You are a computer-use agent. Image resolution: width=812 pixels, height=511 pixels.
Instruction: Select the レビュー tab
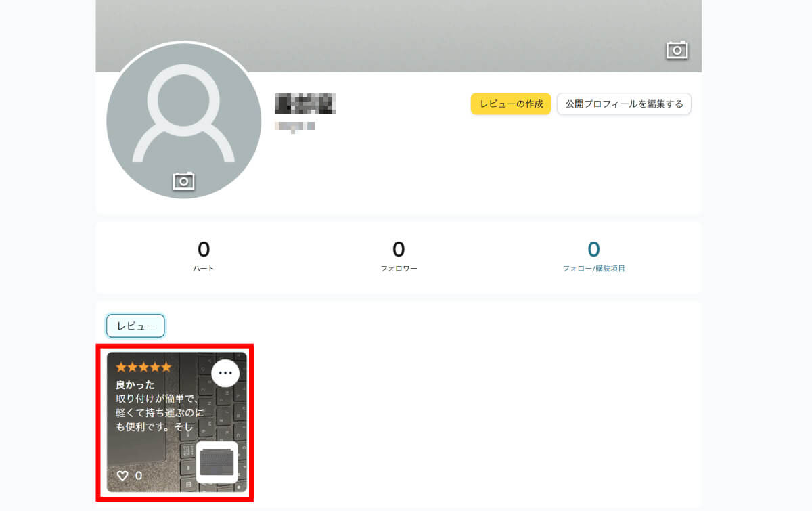tap(135, 326)
